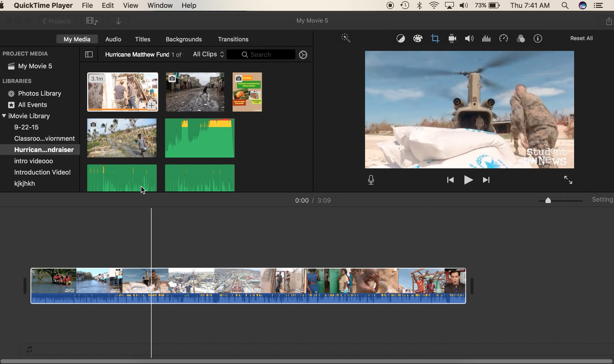Open the browser settings gear menu
The height and width of the screenshot is (364, 614).
[303, 55]
